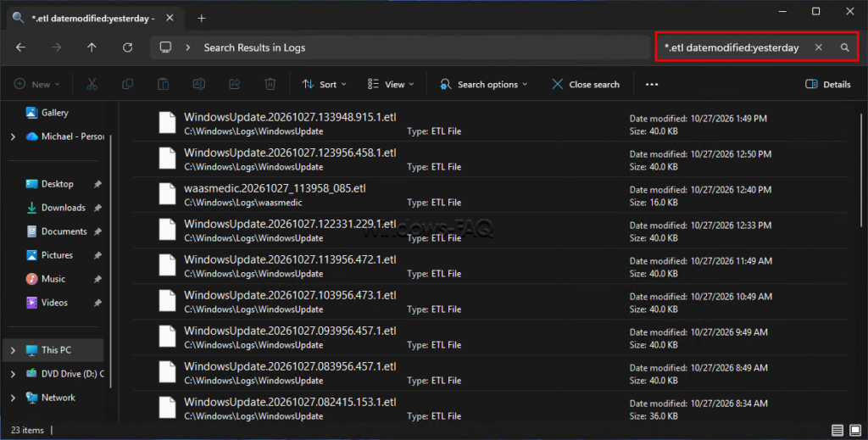The height and width of the screenshot is (440, 868).
Task: Click the pin icon next to Music
Action: 97,279
